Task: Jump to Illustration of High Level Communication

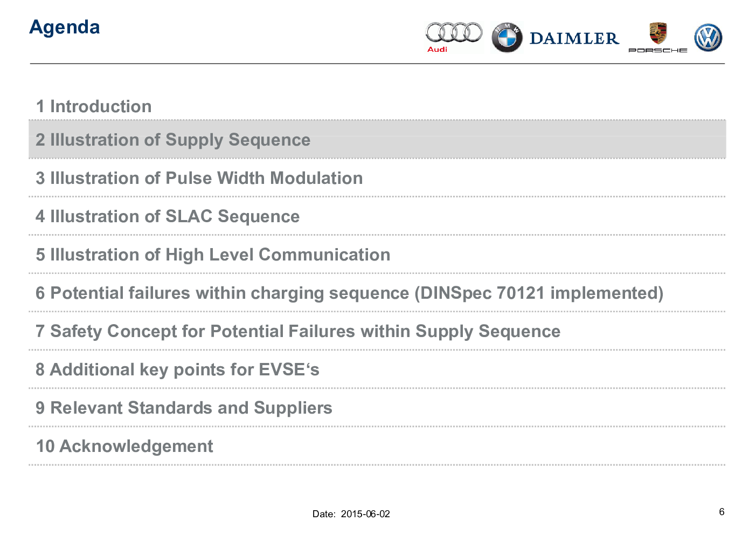Action: (213, 255)
